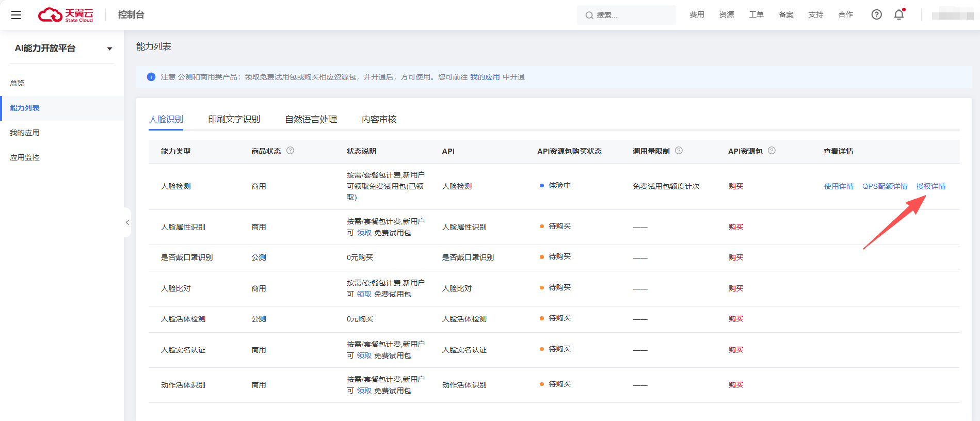
Task: Click 领取 link in 人脸属性识别 row
Action: [364, 233]
